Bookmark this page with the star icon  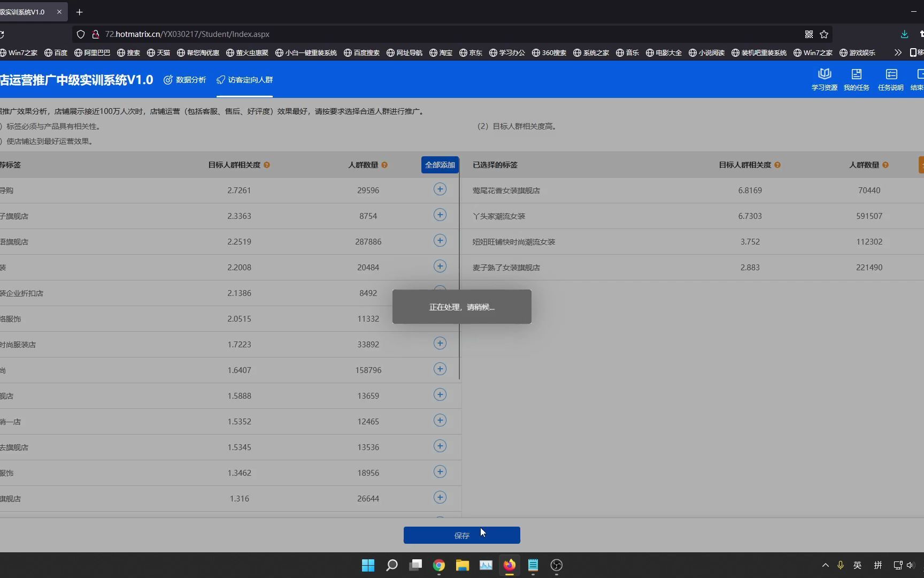(x=824, y=34)
